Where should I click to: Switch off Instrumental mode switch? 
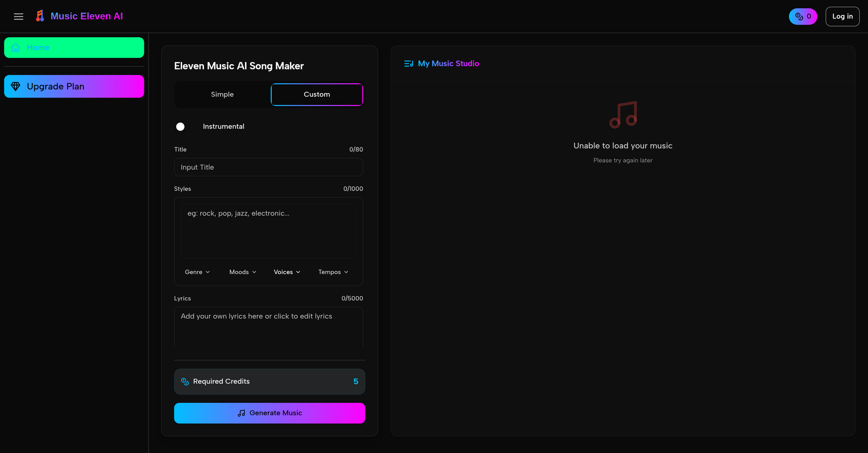[x=180, y=126]
